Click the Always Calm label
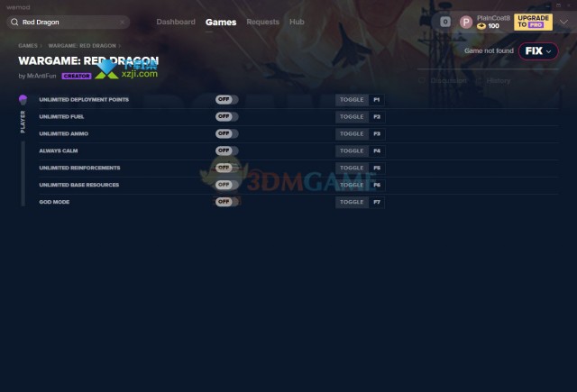The image size is (577, 392). [58, 150]
